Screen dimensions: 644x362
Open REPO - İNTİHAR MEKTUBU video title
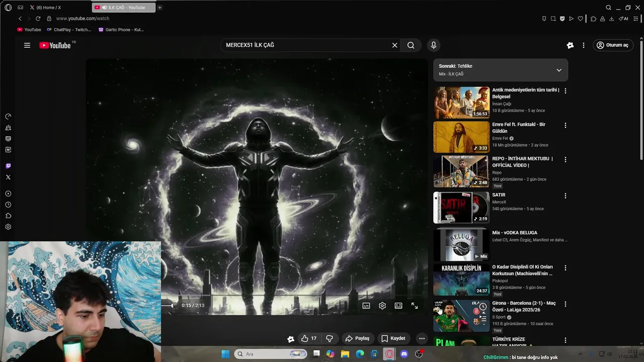tap(522, 162)
